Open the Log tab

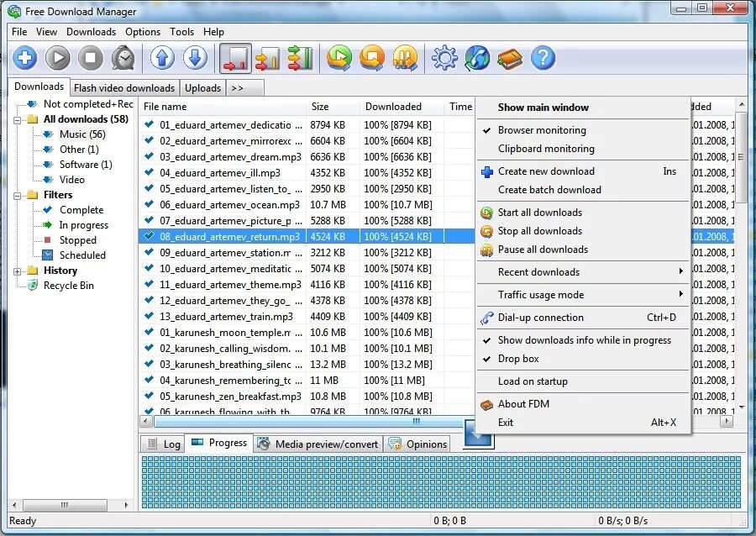[164, 444]
